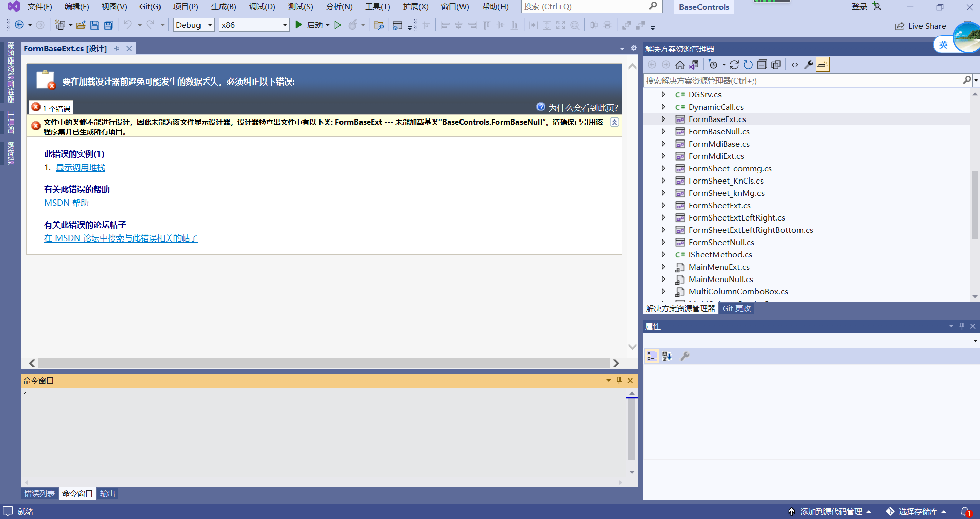
Task: Click the Find in Files folder-search icon
Action: pos(378,25)
